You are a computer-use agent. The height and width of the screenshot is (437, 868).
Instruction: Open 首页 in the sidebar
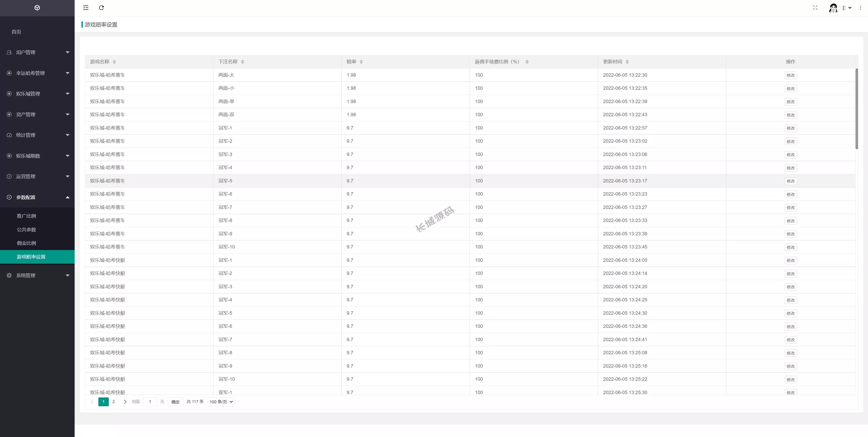click(x=16, y=32)
